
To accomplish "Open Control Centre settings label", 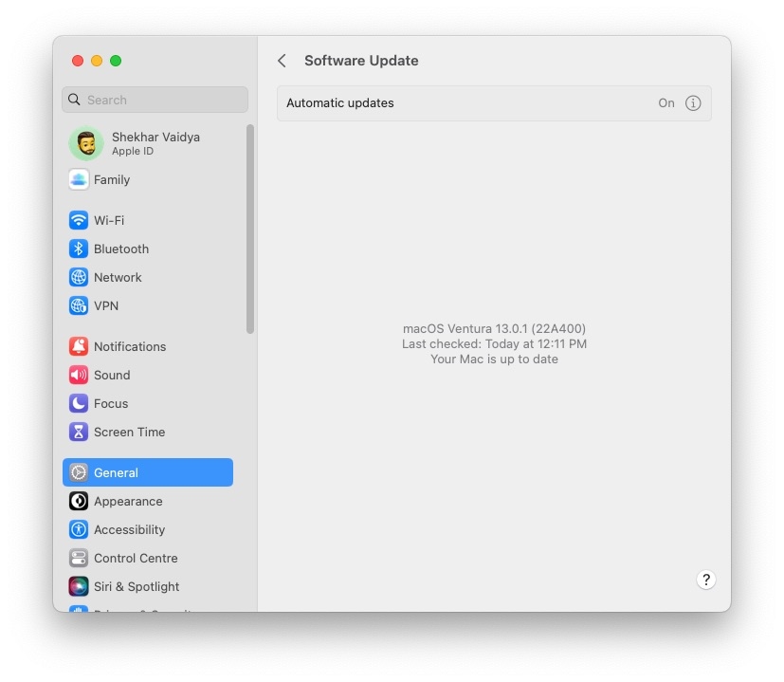I will [x=136, y=558].
